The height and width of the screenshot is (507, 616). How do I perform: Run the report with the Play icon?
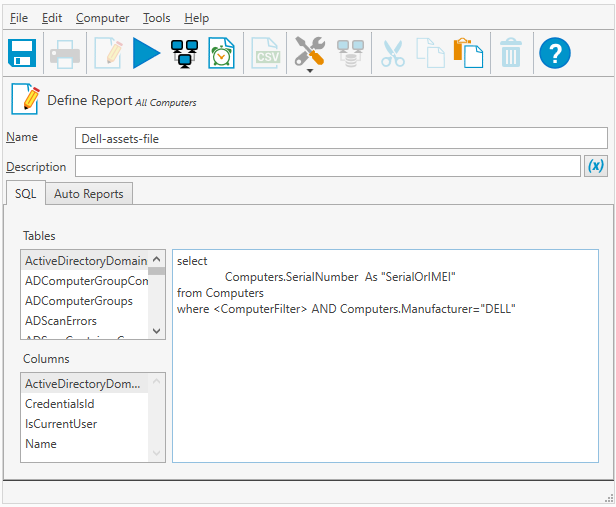146,53
